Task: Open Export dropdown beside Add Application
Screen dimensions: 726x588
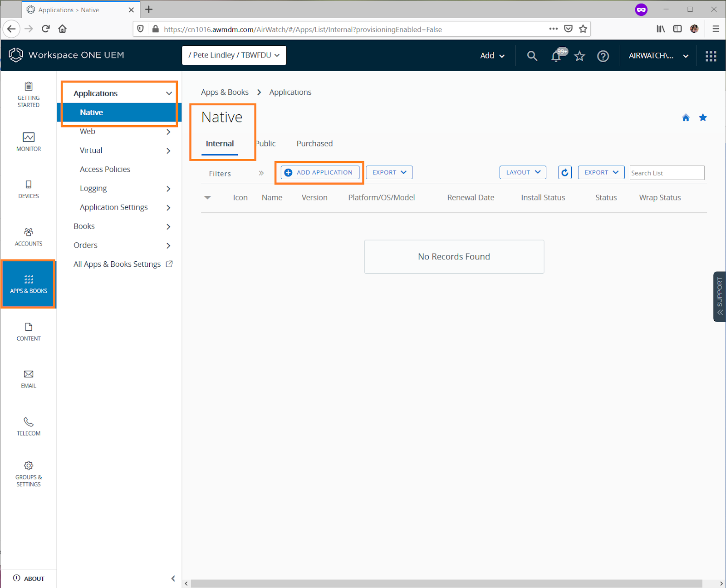Action: [x=389, y=172]
